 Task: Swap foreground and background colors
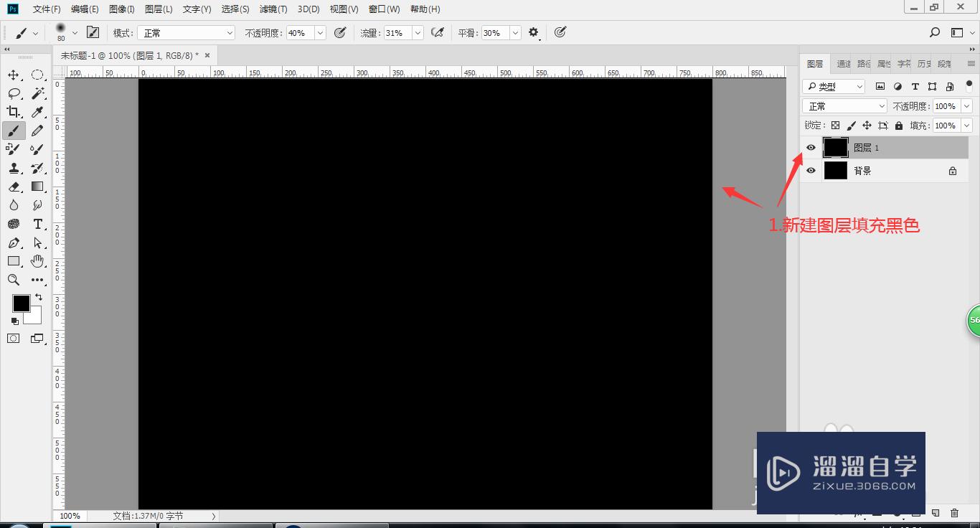39,297
